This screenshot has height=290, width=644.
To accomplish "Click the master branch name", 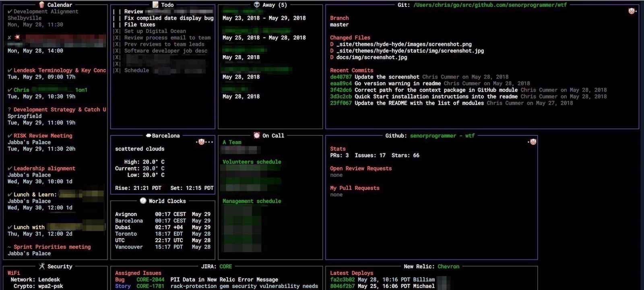I will (x=339, y=25).
